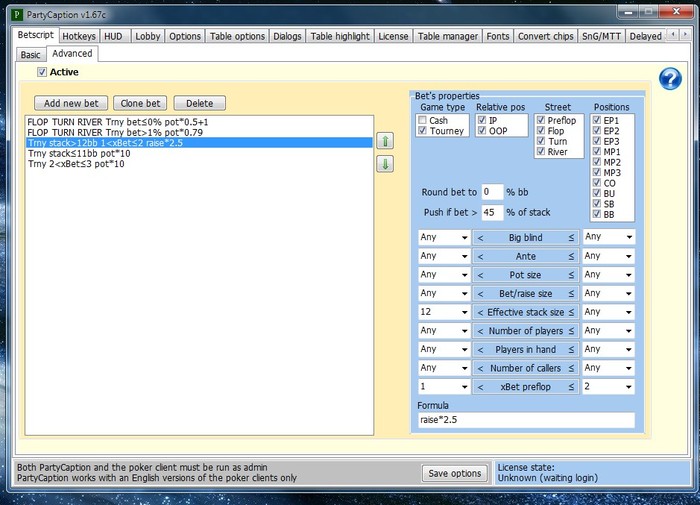Switch to the Hotkeys tab

click(x=79, y=36)
